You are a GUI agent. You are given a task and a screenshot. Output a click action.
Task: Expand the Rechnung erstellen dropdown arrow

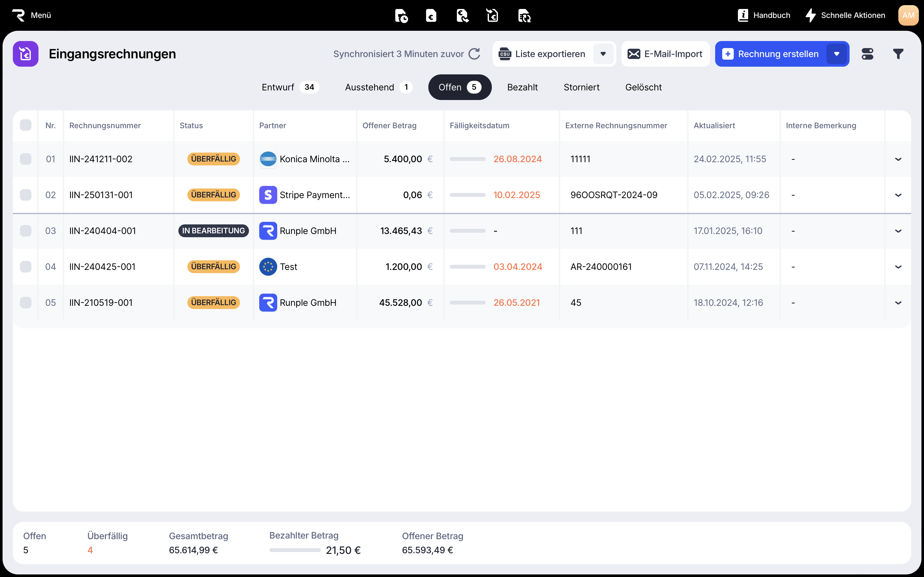pyautogui.click(x=836, y=54)
